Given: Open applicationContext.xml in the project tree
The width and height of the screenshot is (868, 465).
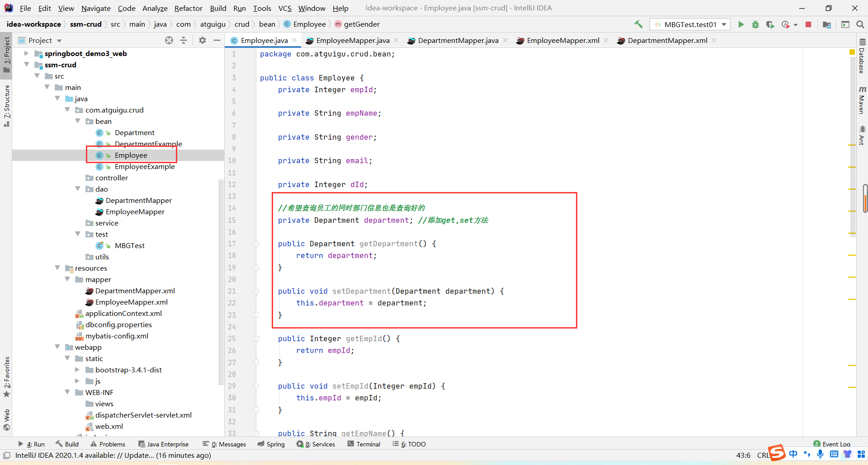Looking at the screenshot, I should pyautogui.click(x=123, y=313).
